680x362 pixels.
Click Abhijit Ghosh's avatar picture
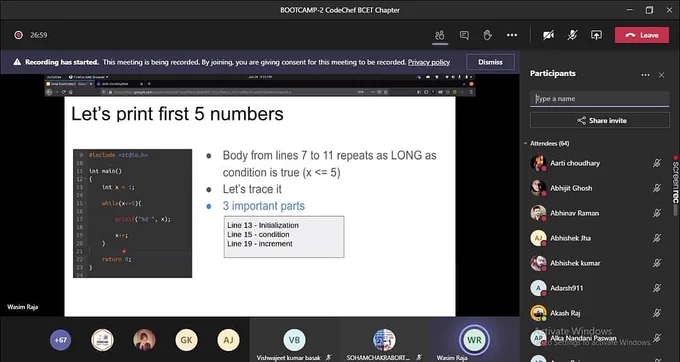coord(538,188)
